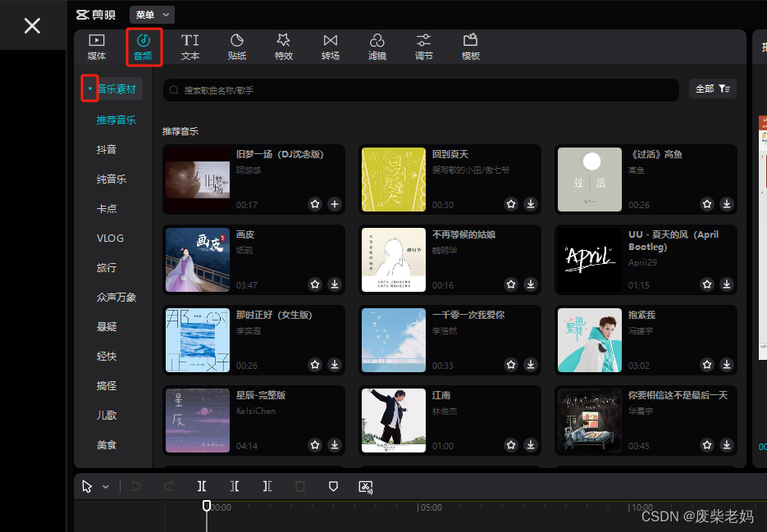
Task: Download the song 不再等候的姑娘
Action: [x=531, y=284]
